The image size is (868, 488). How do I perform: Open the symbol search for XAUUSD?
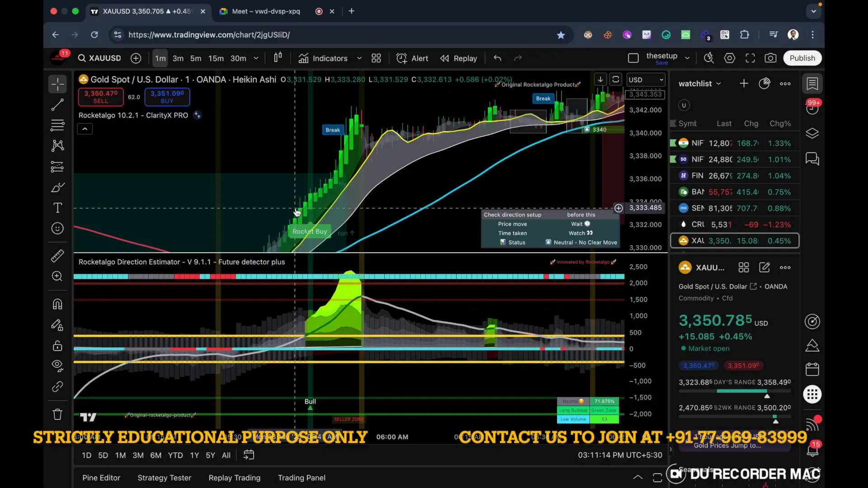point(99,58)
